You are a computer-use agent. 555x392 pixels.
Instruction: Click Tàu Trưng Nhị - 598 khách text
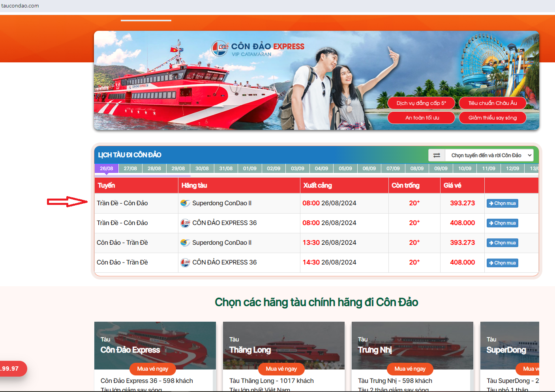395,381
